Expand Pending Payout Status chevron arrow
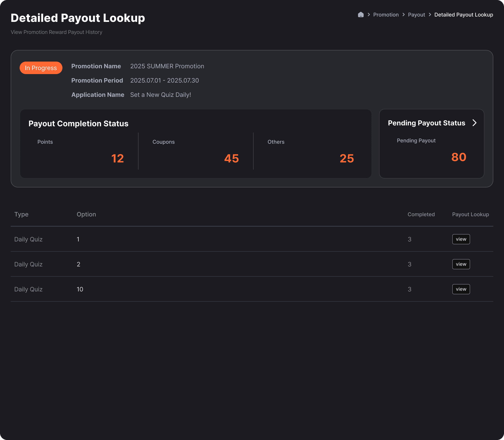This screenshot has height=440, width=504. click(x=474, y=123)
